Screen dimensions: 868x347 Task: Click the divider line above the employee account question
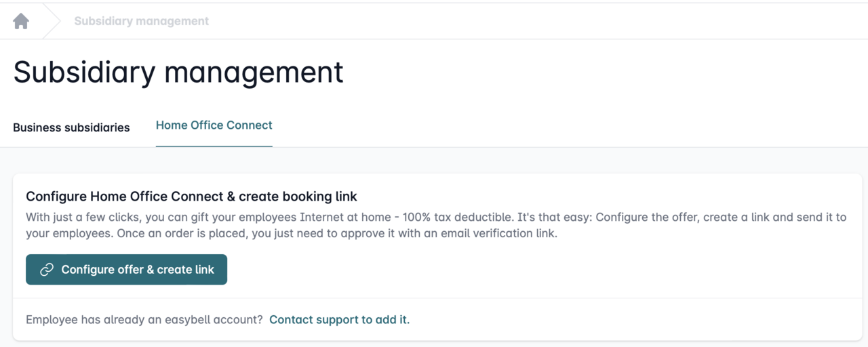(434, 298)
